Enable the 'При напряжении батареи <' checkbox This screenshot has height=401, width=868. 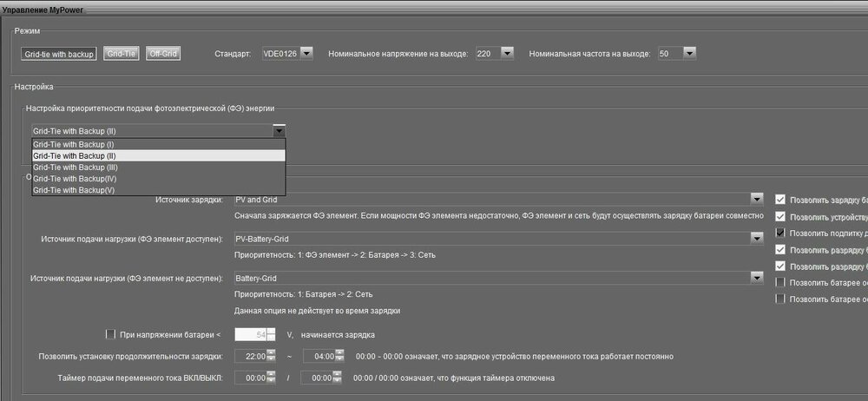110,334
